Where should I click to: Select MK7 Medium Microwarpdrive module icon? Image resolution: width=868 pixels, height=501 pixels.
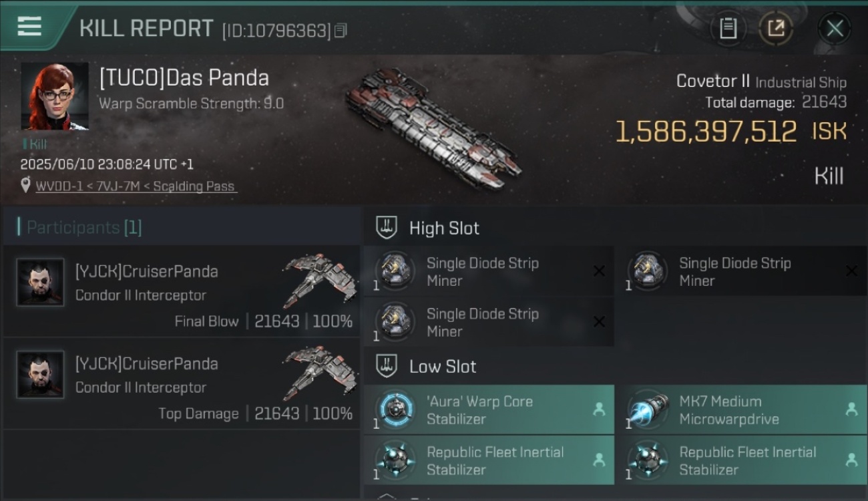[648, 409]
